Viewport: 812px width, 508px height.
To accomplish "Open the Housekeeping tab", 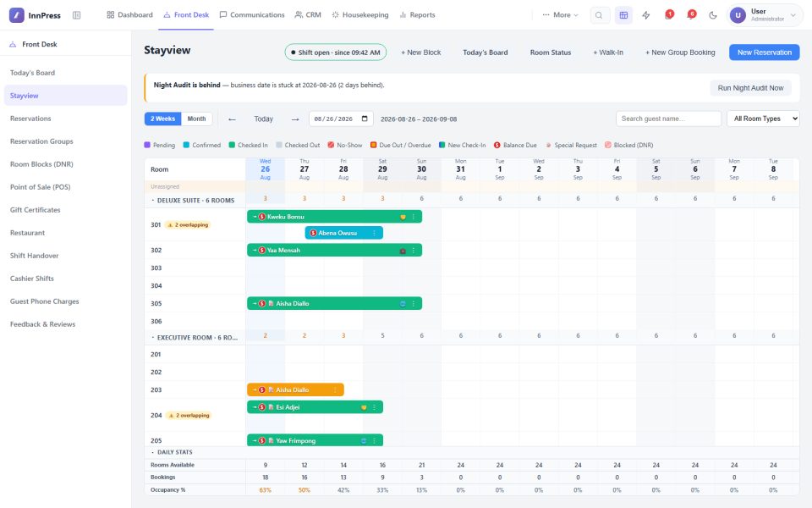I will pyautogui.click(x=360, y=15).
